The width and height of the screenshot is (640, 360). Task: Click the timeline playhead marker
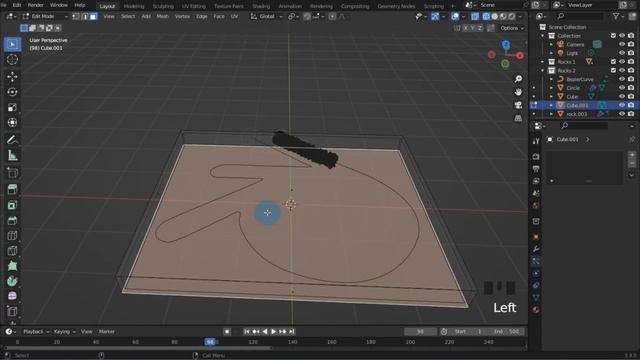click(x=210, y=342)
